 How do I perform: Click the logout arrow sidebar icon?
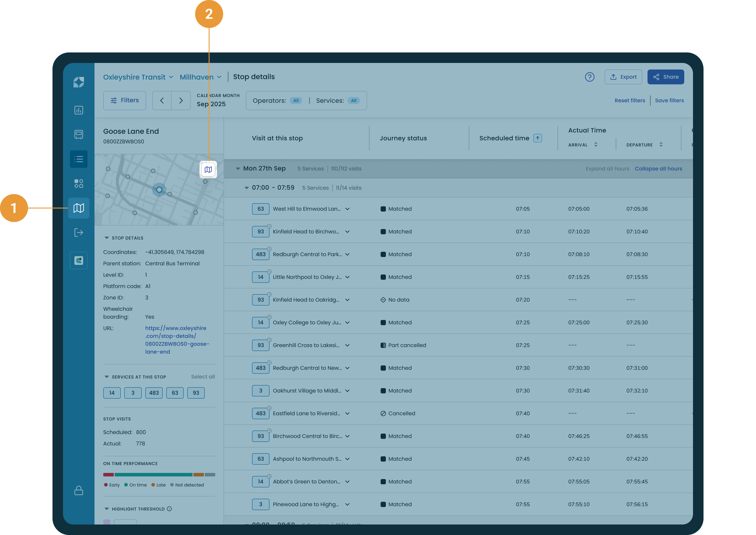click(x=78, y=233)
